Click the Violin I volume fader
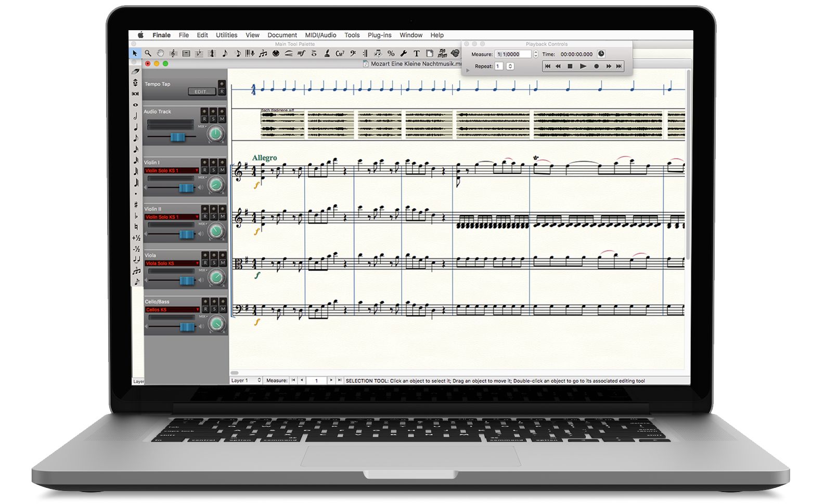Screen dimensions: 825x504 tap(186, 188)
